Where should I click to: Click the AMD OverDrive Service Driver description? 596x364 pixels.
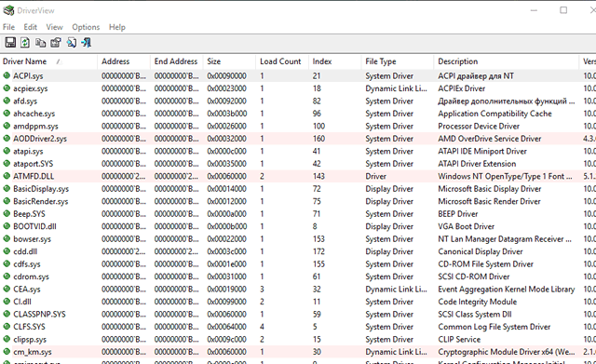490,139
